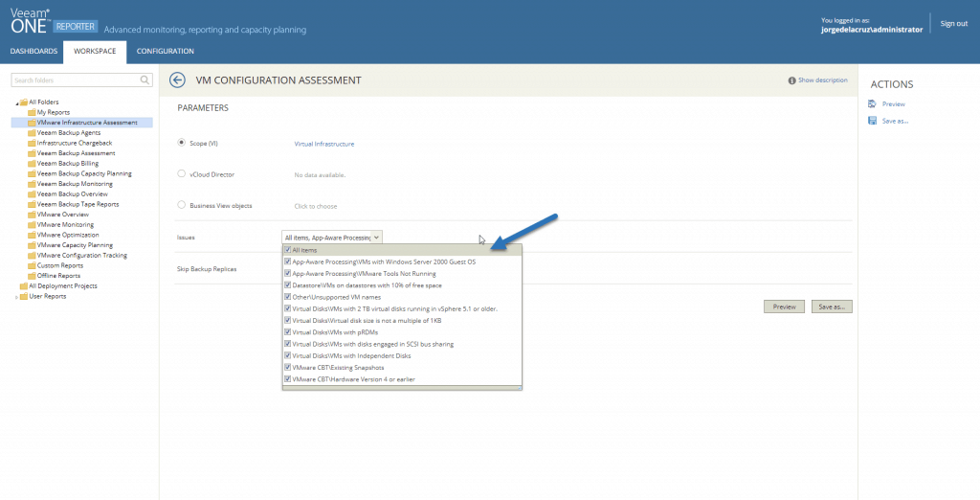Click Preview in the Actions panel

click(x=893, y=103)
